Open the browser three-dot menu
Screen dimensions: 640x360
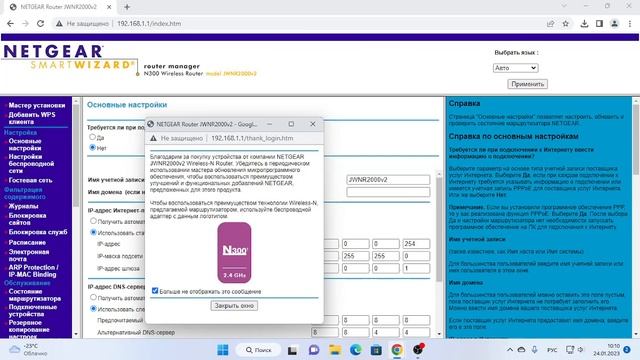[630, 24]
